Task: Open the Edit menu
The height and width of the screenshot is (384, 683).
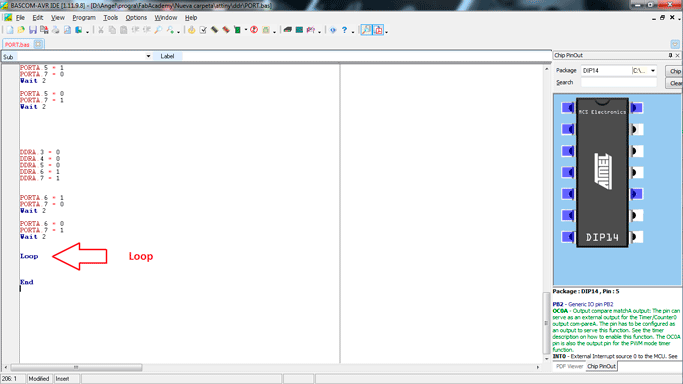Action: (x=38, y=18)
